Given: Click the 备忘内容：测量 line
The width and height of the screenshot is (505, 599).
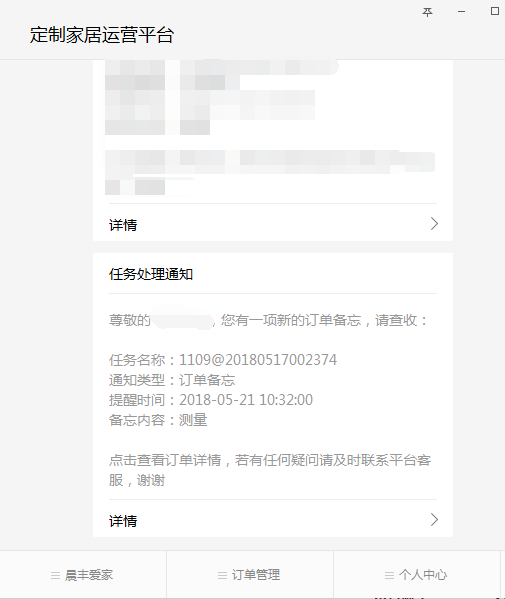Looking at the screenshot, I should [x=158, y=420].
